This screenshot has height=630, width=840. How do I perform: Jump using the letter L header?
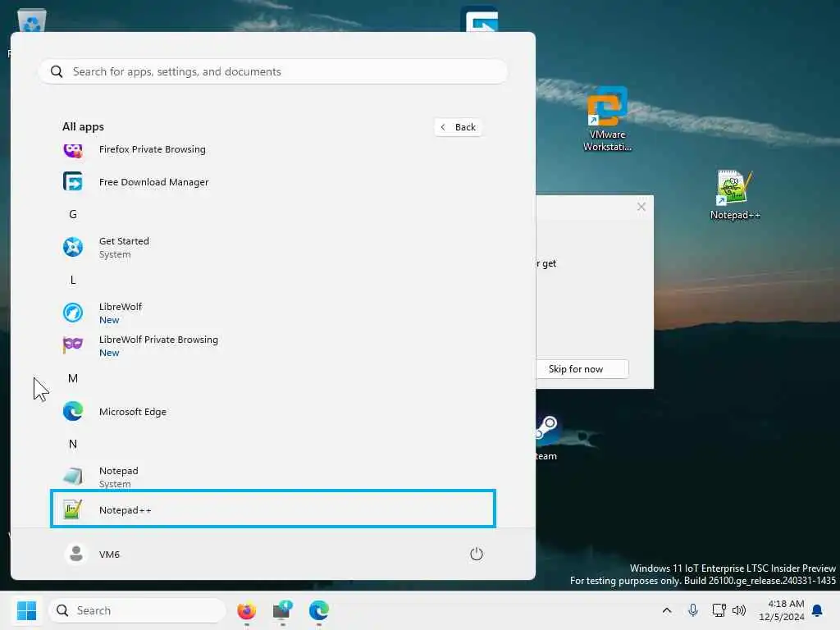[x=73, y=281]
